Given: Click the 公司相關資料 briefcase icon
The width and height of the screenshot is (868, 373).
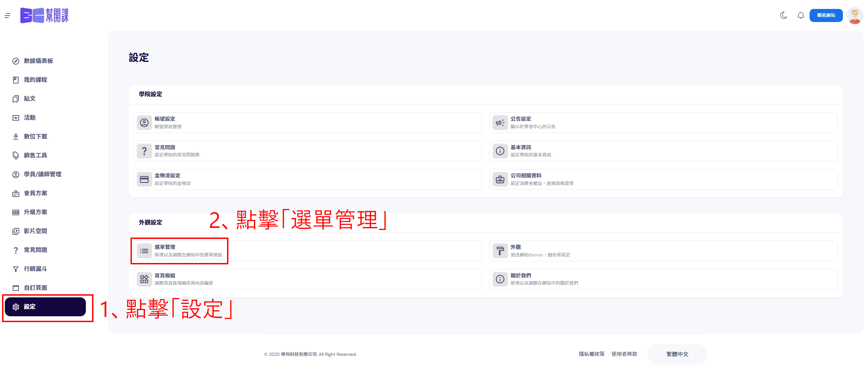Looking at the screenshot, I should click(x=500, y=179).
